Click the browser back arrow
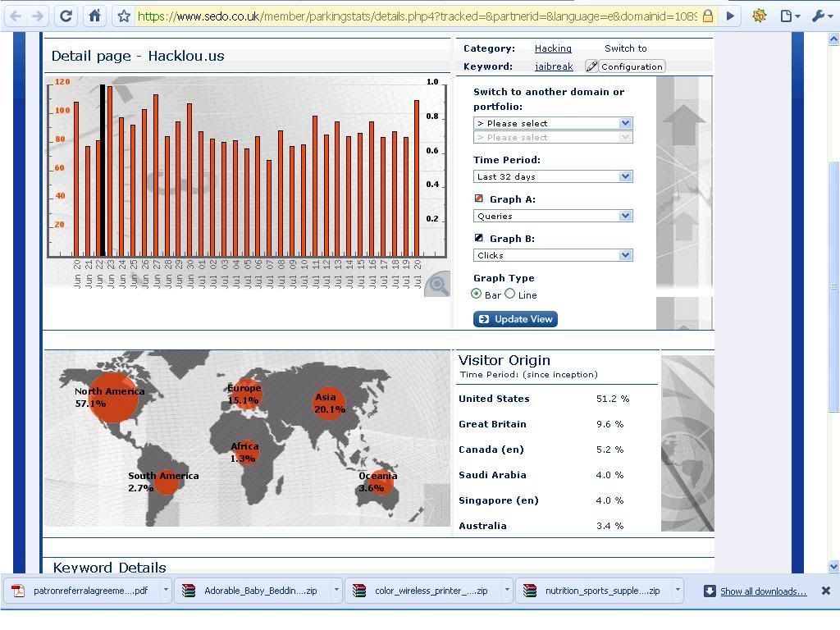 click(16, 16)
